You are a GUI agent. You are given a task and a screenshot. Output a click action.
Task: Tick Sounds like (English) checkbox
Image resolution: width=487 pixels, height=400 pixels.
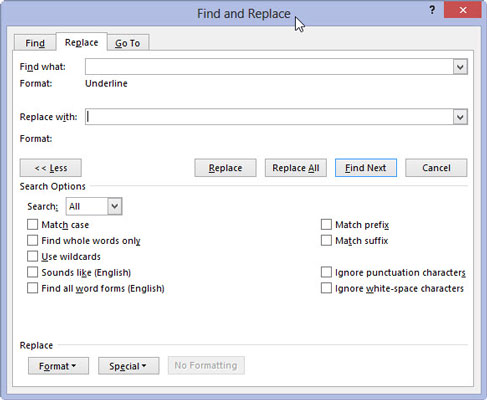point(32,272)
